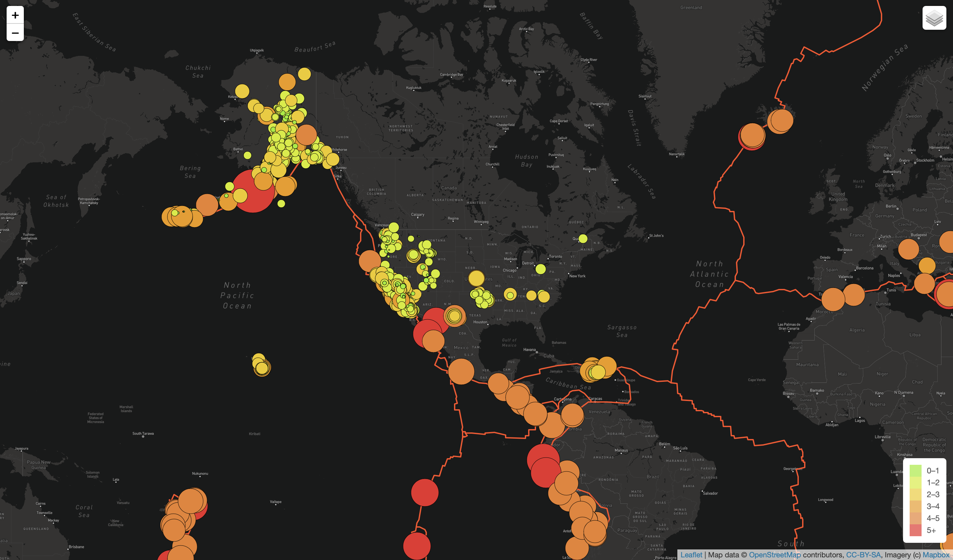This screenshot has height=560, width=953.
Task: Open the layers control icon
Action: point(934,18)
